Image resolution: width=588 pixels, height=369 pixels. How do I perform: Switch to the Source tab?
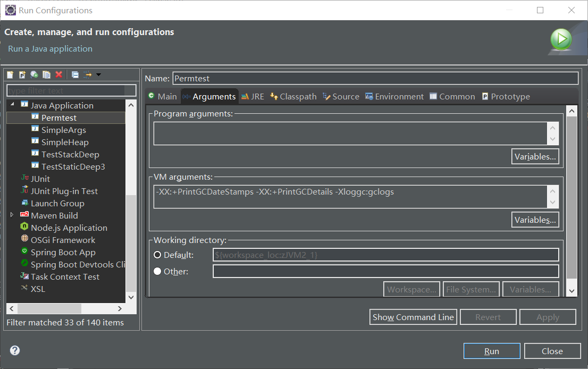[341, 96]
